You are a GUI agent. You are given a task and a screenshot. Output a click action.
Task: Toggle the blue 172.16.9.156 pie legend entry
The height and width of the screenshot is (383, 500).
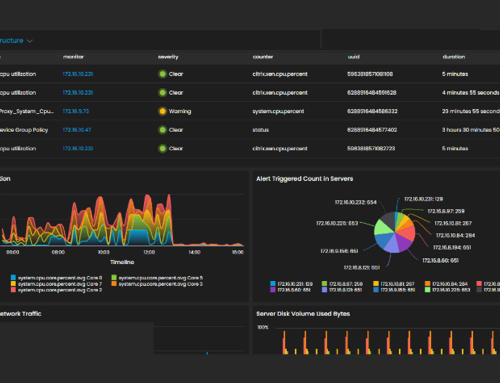click(394, 290)
